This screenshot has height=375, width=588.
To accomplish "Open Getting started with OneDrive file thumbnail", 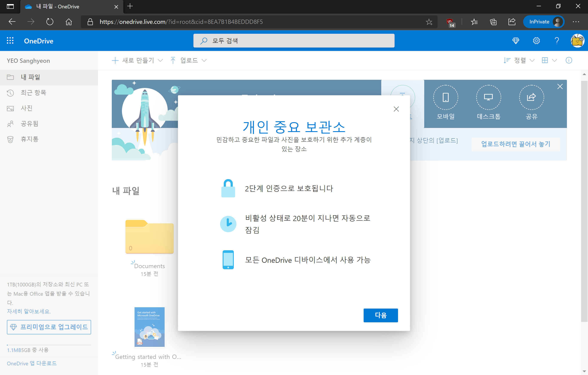I will [149, 327].
